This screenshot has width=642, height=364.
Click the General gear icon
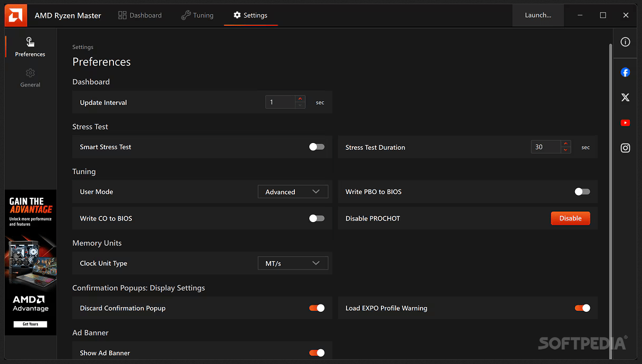click(30, 73)
